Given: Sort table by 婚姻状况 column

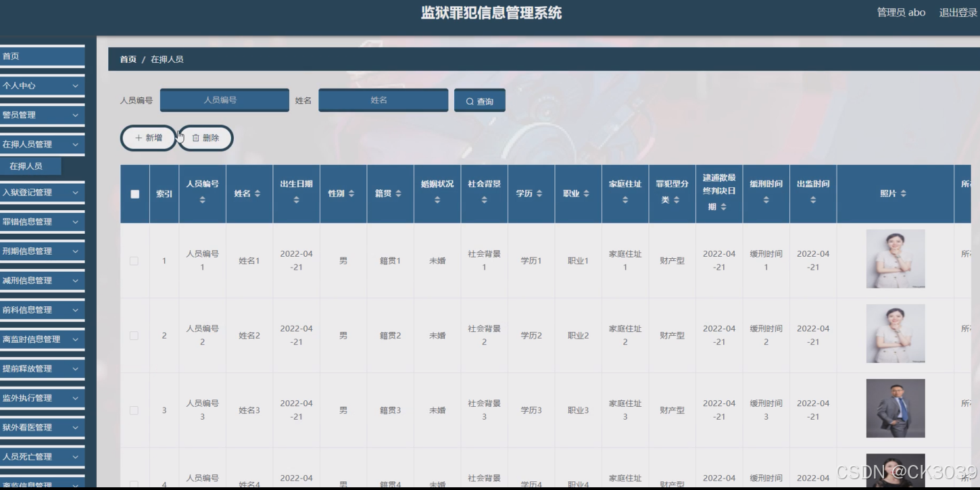Looking at the screenshot, I should 437,200.
